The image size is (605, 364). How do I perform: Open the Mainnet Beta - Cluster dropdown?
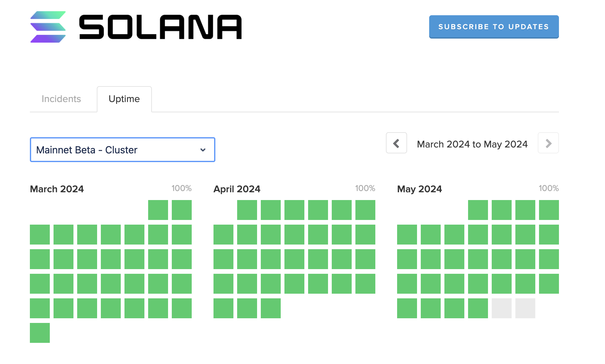pyautogui.click(x=122, y=150)
